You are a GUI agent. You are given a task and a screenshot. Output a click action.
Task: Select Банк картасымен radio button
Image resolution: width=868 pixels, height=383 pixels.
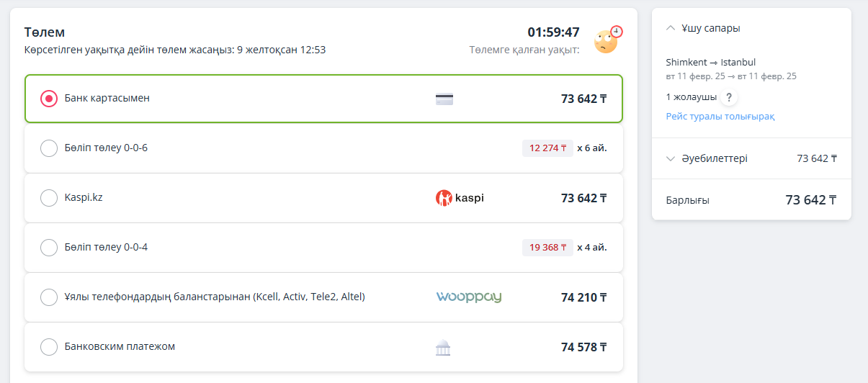click(x=49, y=99)
